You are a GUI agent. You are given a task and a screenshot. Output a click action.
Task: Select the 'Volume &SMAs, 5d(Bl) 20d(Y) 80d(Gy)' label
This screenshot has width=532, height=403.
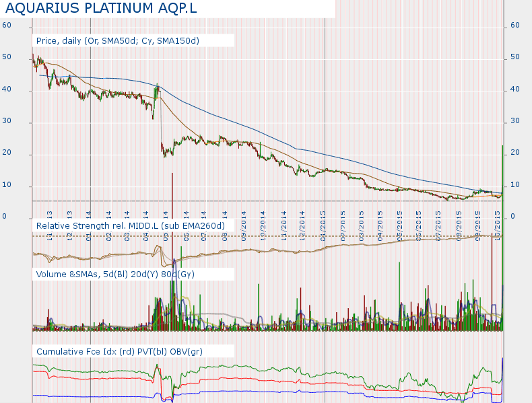[x=115, y=274]
